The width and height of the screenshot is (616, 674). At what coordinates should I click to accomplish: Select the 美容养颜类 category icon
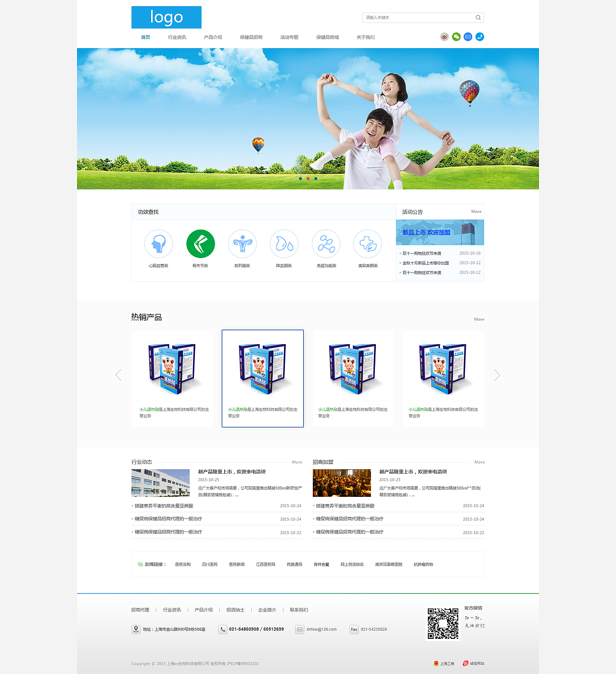pyautogui.click(x=368, y=243)
